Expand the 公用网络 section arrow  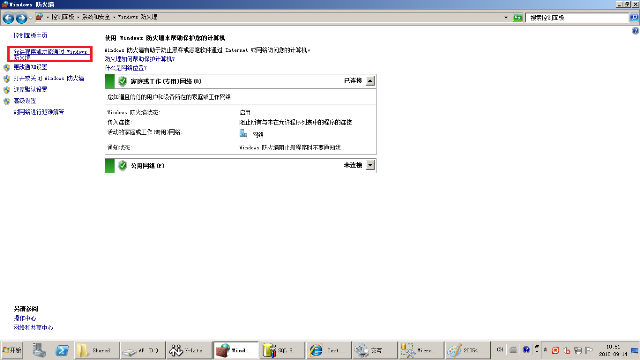370,165
